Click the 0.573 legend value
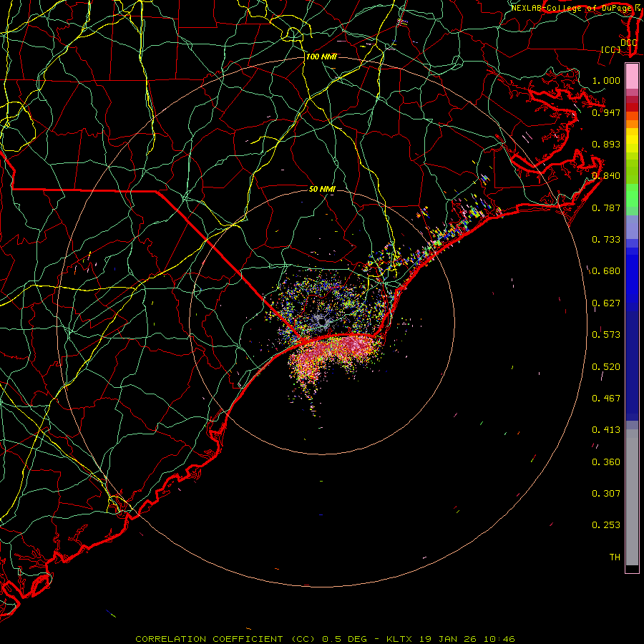Image resolution: width=644 pixels, height=644 pixels. coord(606,334)
